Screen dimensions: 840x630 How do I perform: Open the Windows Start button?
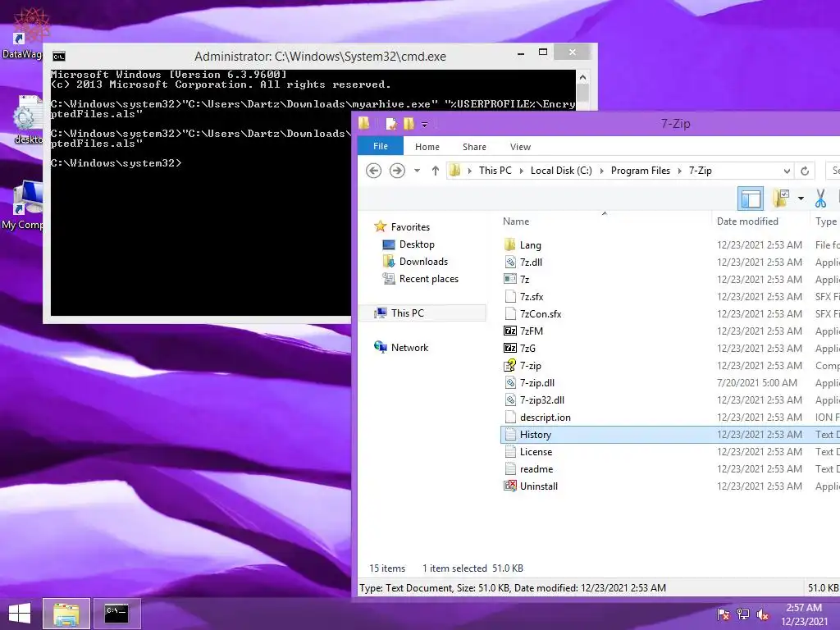[20, 614]
